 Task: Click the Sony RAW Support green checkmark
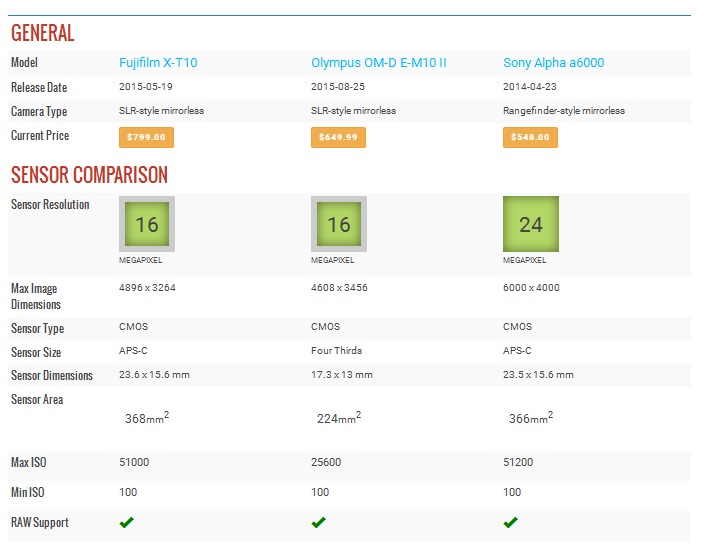511,523
